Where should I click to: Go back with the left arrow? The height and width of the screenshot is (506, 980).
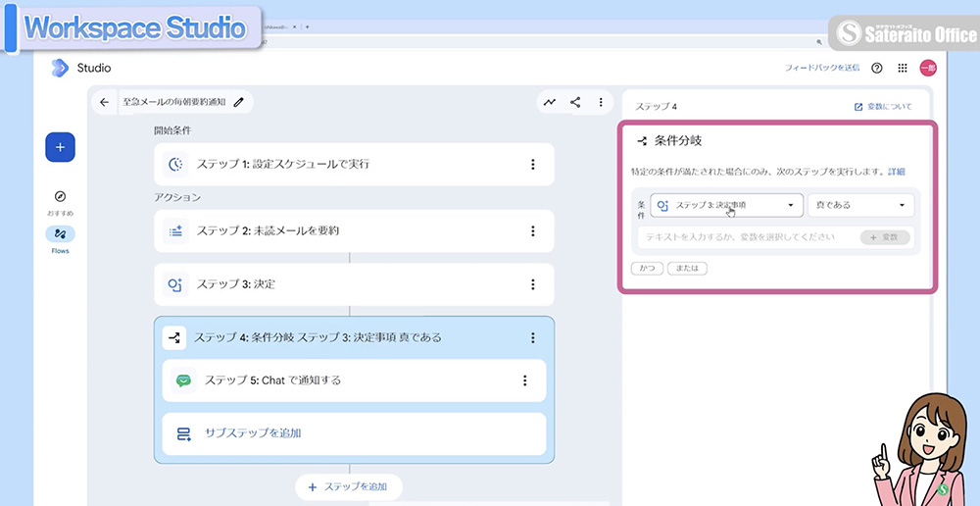click(105, 103)
